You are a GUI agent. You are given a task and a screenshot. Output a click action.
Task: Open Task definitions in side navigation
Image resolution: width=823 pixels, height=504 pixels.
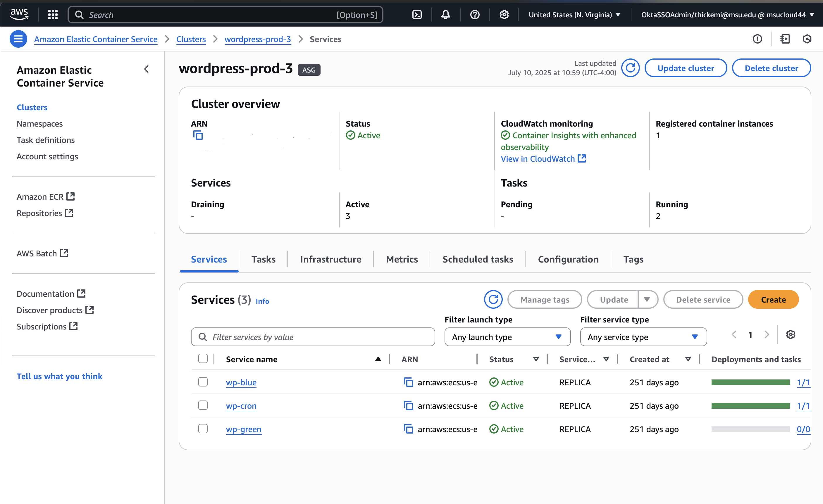point(45,140)
